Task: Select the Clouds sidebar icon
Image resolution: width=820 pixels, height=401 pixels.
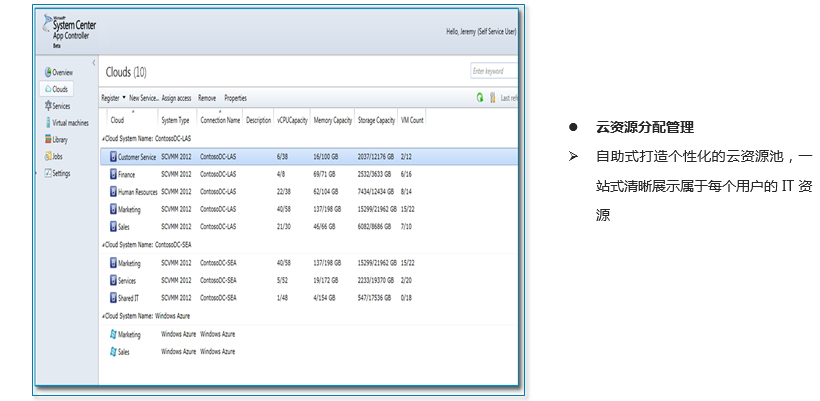Action: 48,89
